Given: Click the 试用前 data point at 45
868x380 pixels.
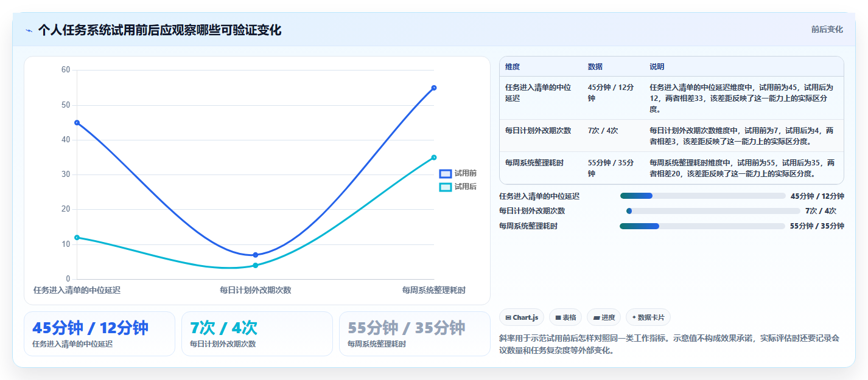Looking at the screenshot, I should (x=77, y=123).
